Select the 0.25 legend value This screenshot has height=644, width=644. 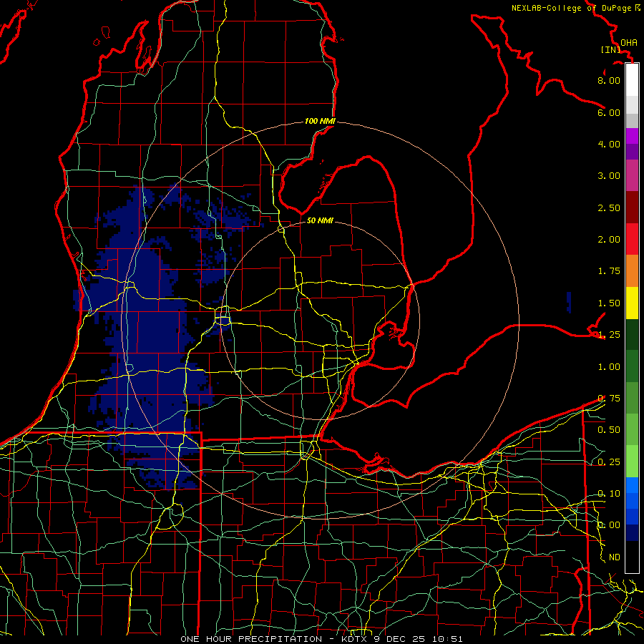[609, 462]
